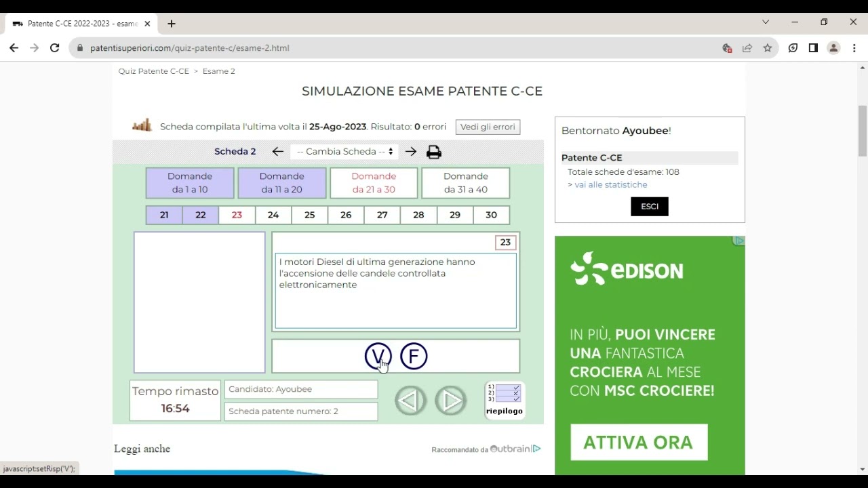Click the Outbrain recommendation link
This screenshot has height=488, width=868.
(x=486, y=449)
